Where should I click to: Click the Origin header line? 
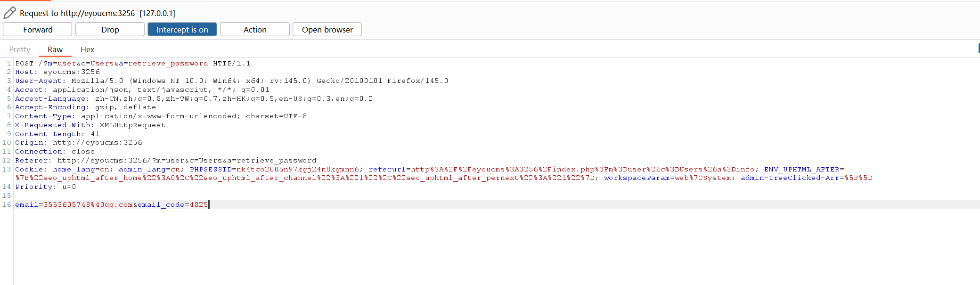click(x=79, y=143)
